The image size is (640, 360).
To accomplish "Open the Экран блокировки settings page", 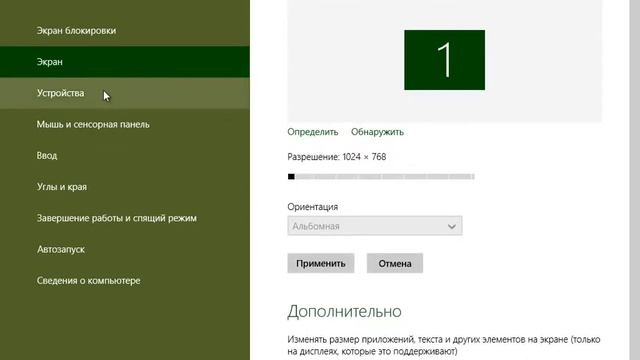I will pos(124,31).
